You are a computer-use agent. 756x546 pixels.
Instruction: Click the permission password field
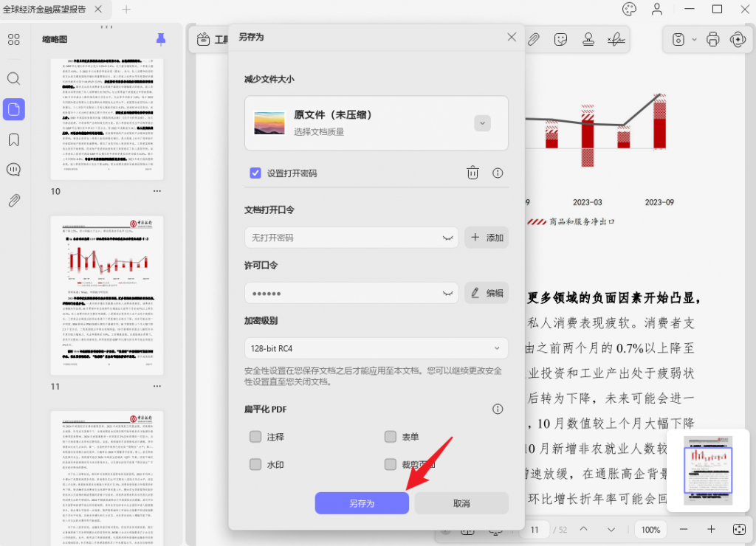[351, 293]
